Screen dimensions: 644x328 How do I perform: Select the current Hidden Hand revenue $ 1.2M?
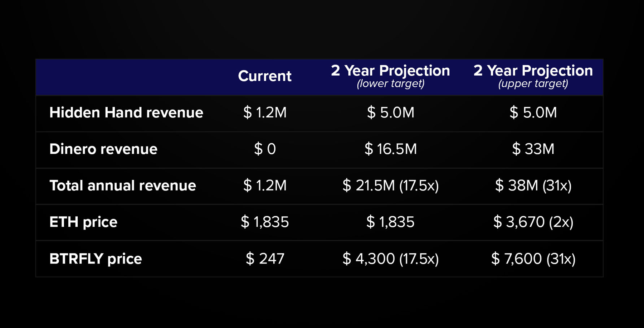pos(265,113)
